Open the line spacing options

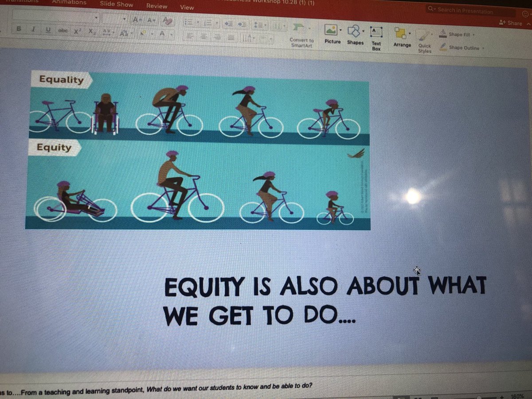pos(261,26)
